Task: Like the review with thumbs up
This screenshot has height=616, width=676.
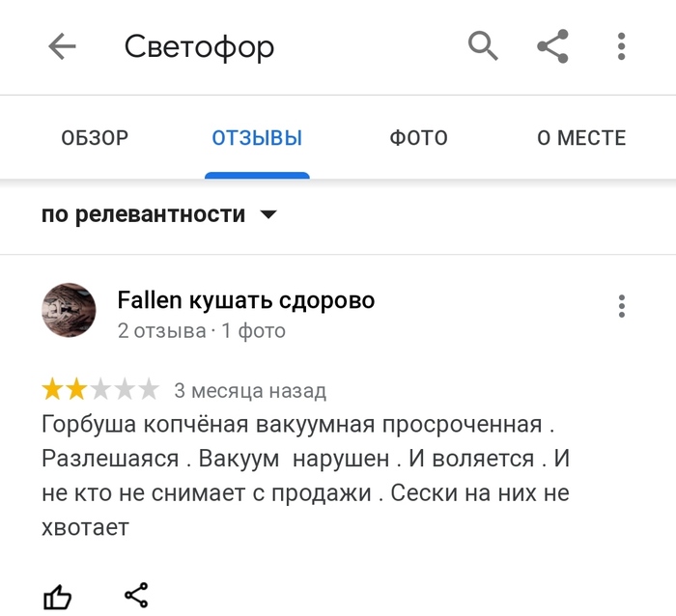Action: pyautogui.click(x=57, y=597)
